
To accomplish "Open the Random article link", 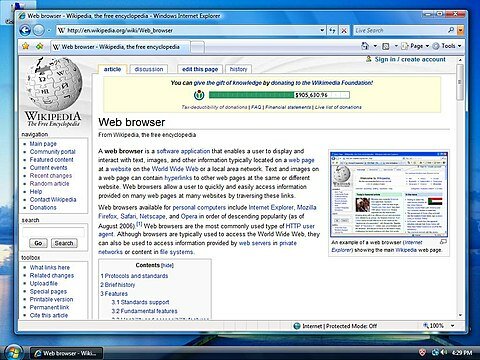I will [x=49, y=184].
